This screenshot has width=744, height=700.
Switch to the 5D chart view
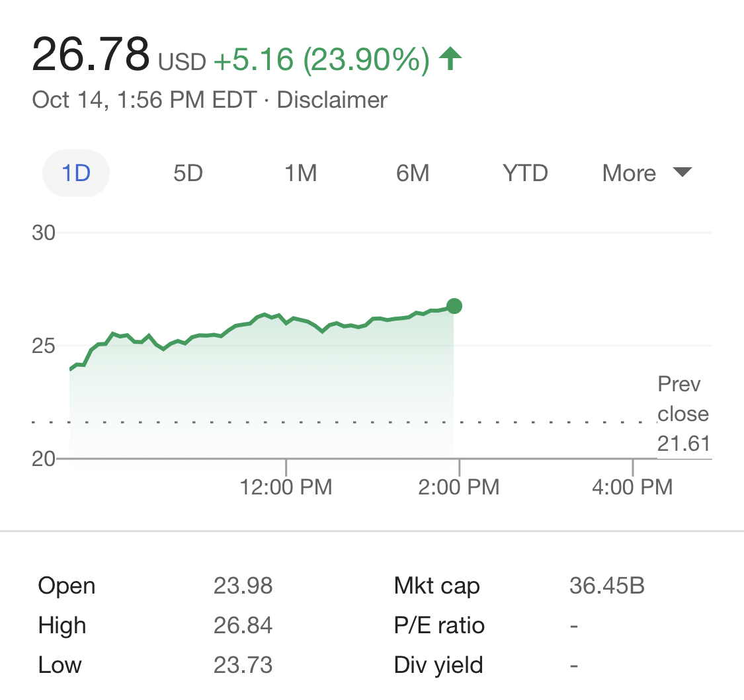coord(188,174)
